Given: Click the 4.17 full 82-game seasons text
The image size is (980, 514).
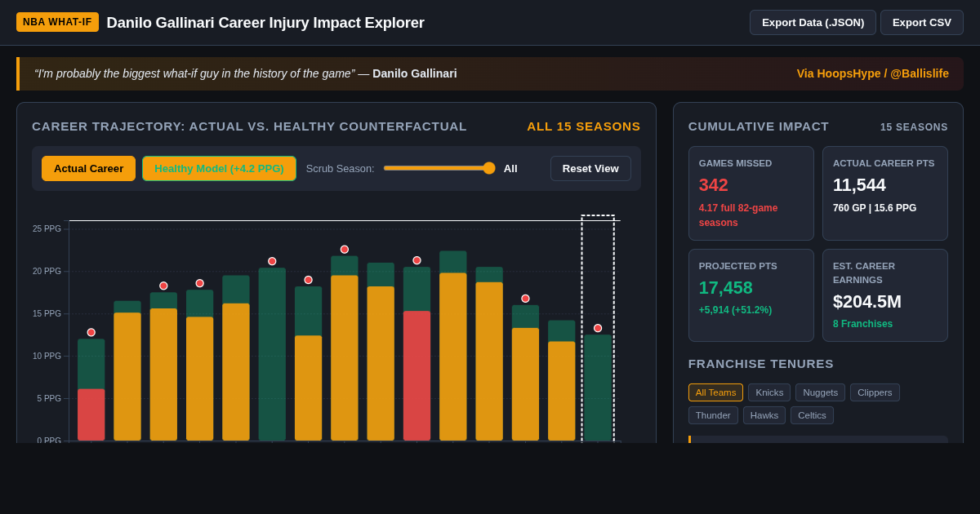Looking at the screenshot, I should 738,215.
